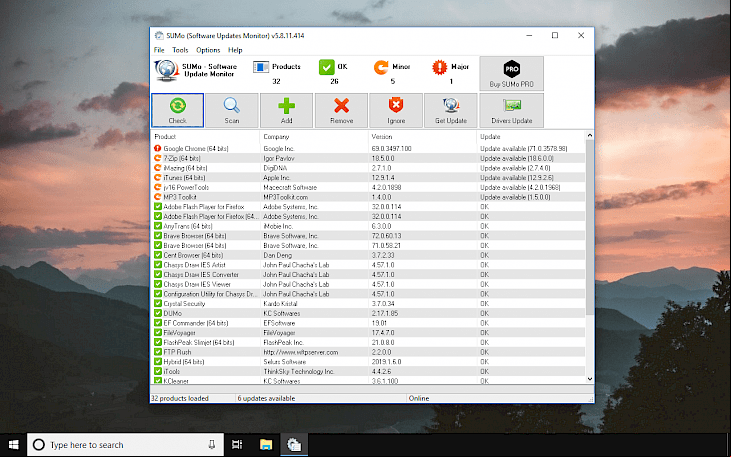731x457 pixels.
Task: Click the Ignore shield icon
Action: [x=396, y=106]
